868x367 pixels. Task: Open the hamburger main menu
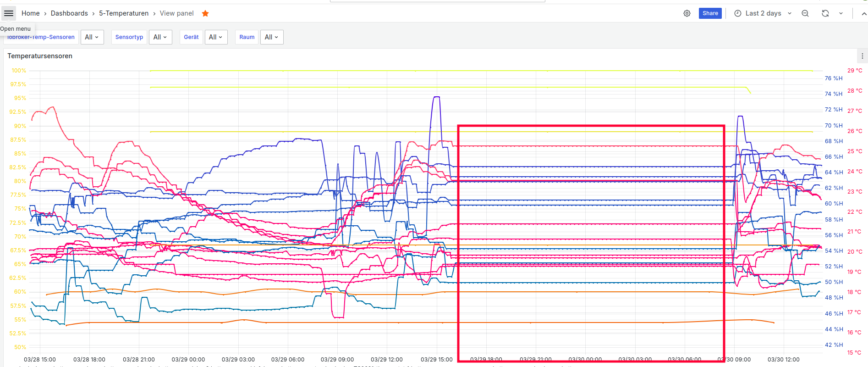pyautogui.click(x=9, y=13)
